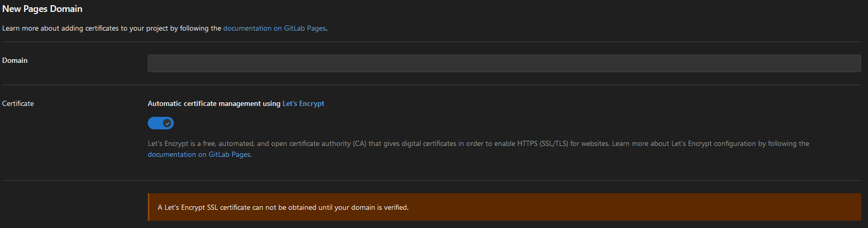Image resolution: width=868 pixels, height=228 pixels.
Task: Disable automatic Let's Encrypt certificate management toggle
Action: tap(161, 123)
